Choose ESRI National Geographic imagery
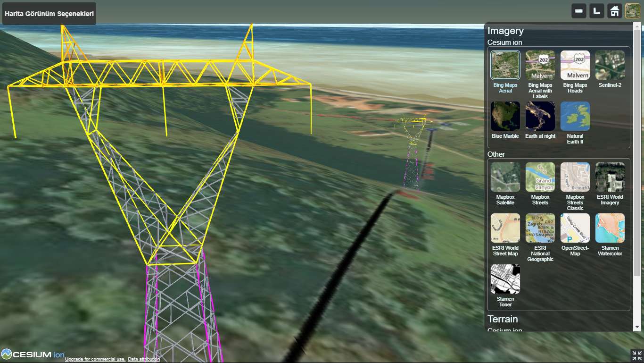The image size is (644, 363). coord(540,237)
